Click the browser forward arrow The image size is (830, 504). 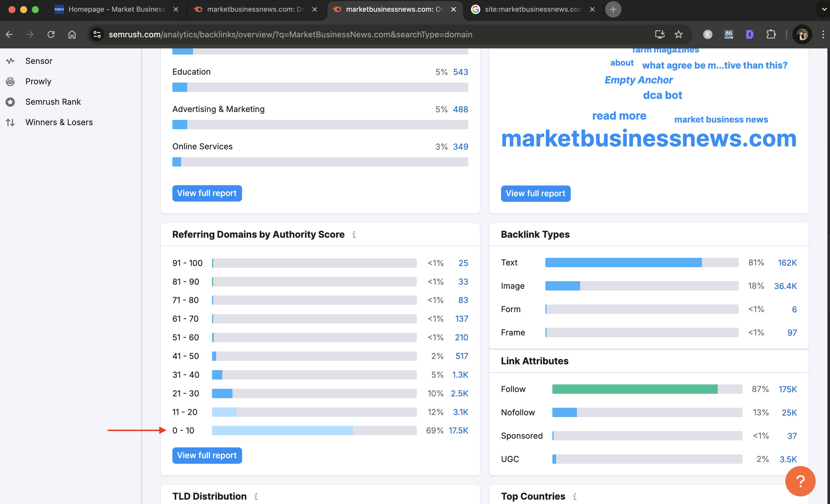point(30,34)
